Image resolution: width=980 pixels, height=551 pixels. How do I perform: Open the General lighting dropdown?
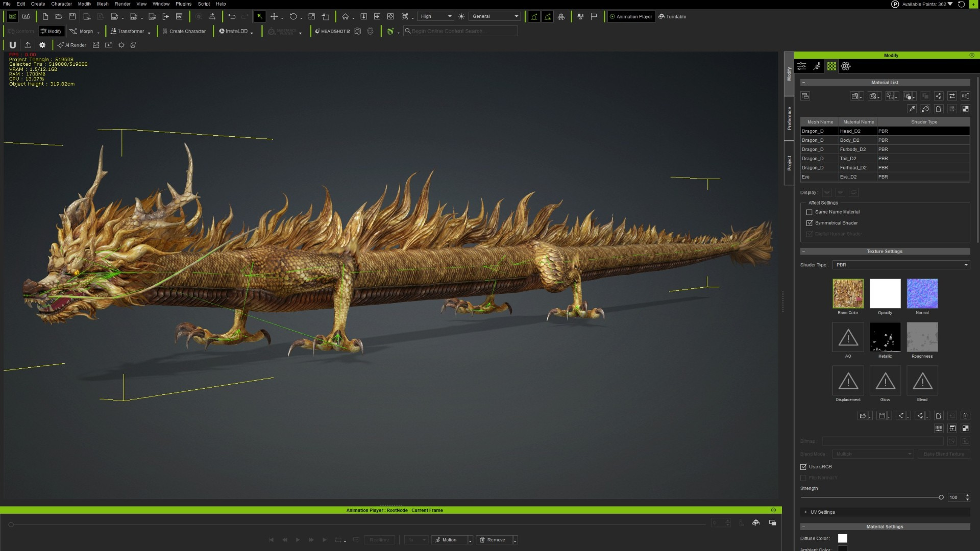[495, 16]
